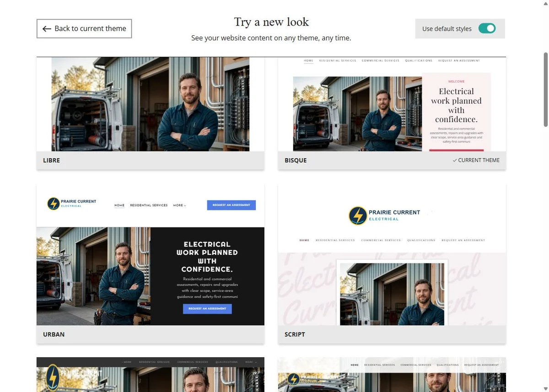Click the Try a new look heading

click(271, 22)
